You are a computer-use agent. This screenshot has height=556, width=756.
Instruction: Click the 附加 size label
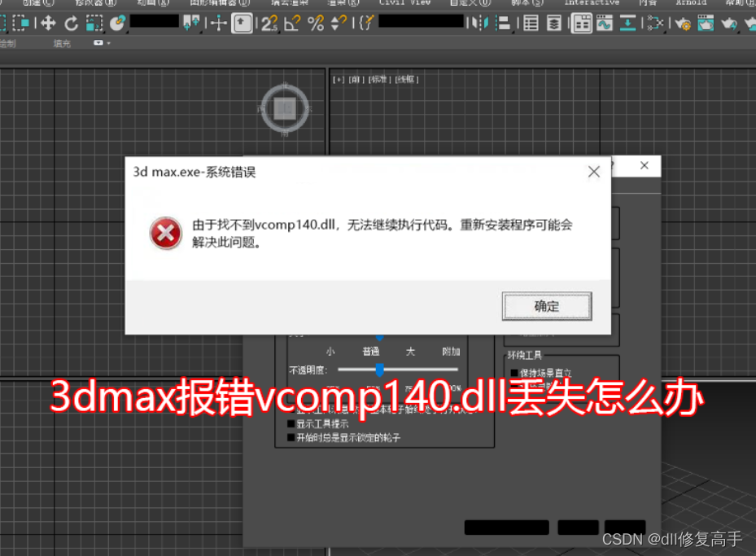(x=451, y=352)
